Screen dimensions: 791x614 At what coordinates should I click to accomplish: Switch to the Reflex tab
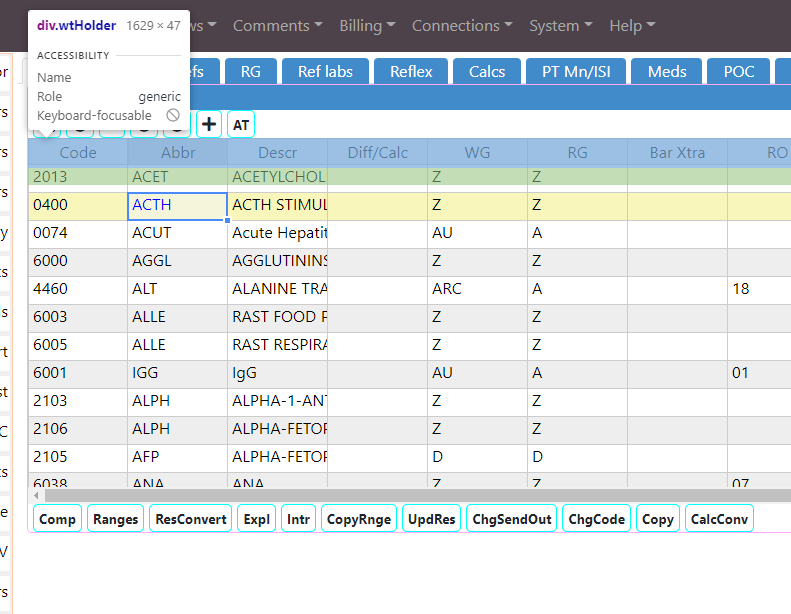(x=411, y=72)
